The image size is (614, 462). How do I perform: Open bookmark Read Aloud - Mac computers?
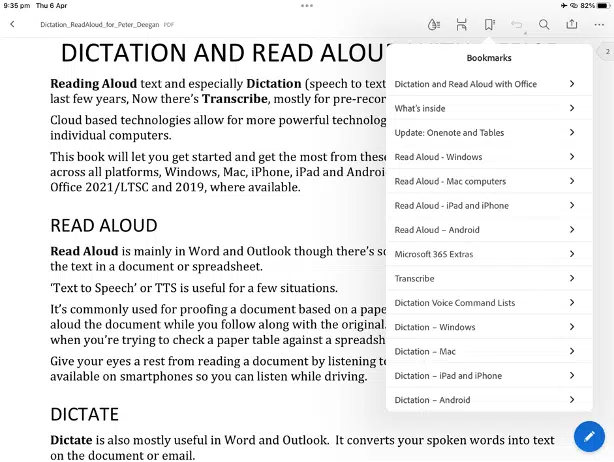(x=489, y=181)
